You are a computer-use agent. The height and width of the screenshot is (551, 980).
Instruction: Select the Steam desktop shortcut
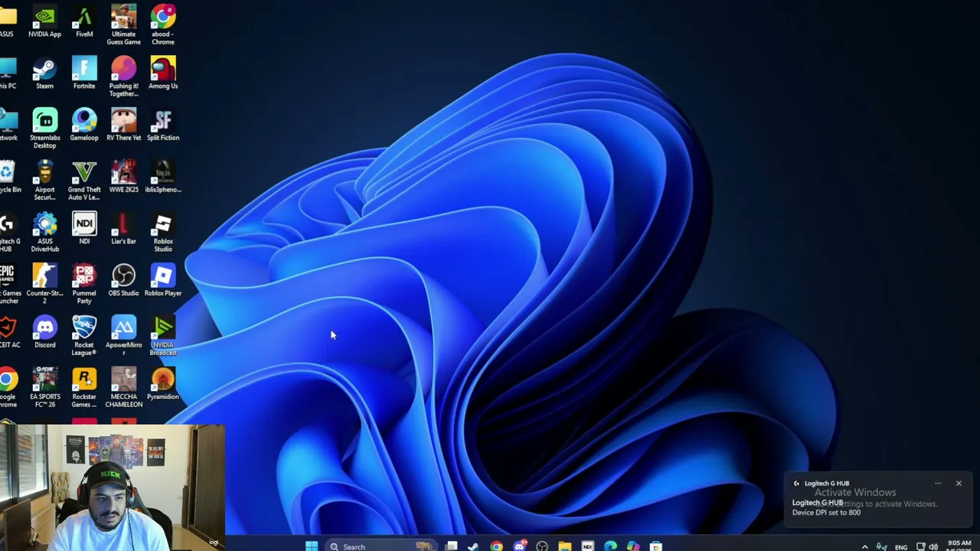tap(44, 73)
